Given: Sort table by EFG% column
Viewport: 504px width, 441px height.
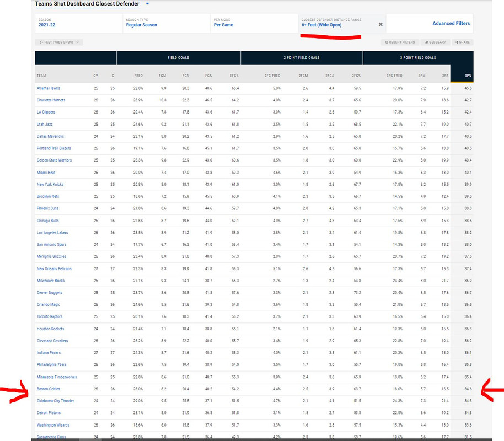Looking at the screenshot, I should (234, 76).
